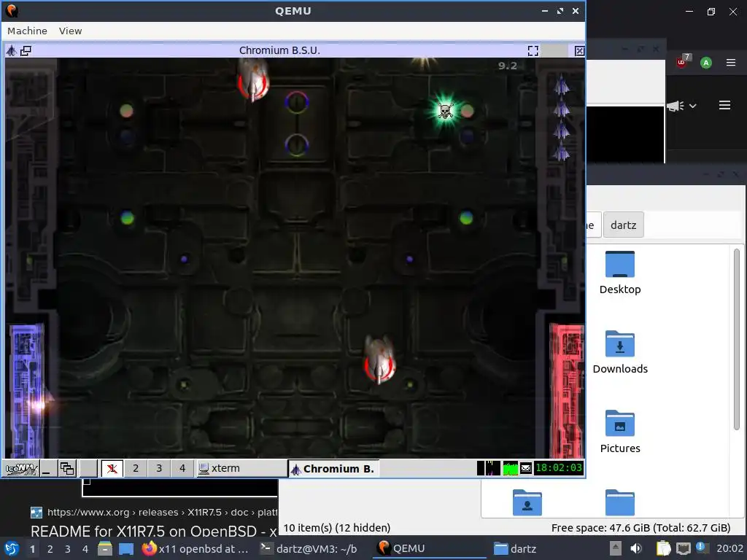This screenshot has height=560, width=747.
Task: Click the green skull power-up in the game
Action: point(446,111)
